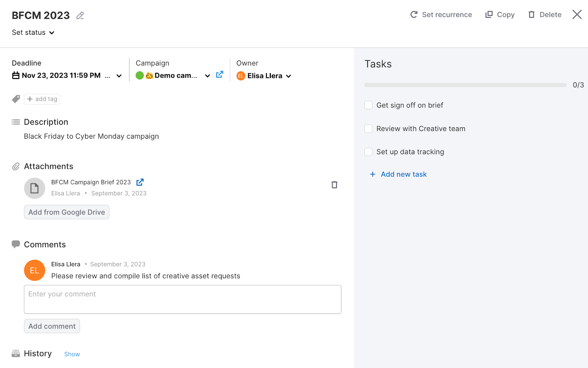The height and width of the screenshot is (368, 588).
Task: Click the Demo cam... campaign name
Action: point(176,75)
